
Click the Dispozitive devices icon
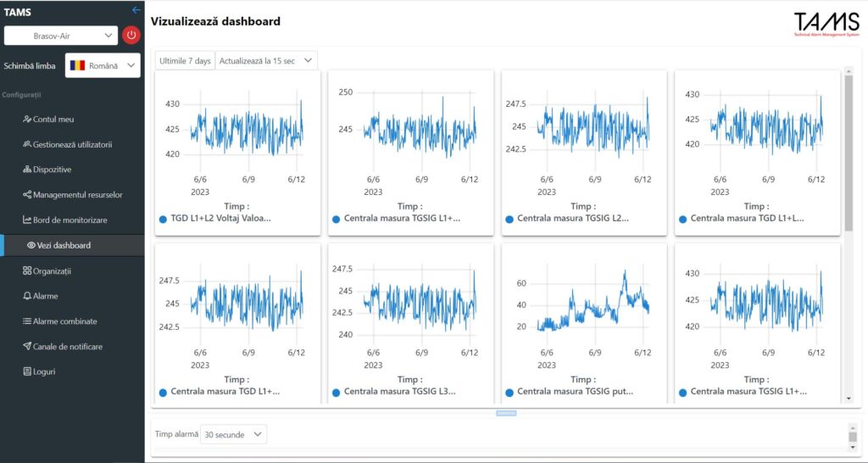click(27, 170)
